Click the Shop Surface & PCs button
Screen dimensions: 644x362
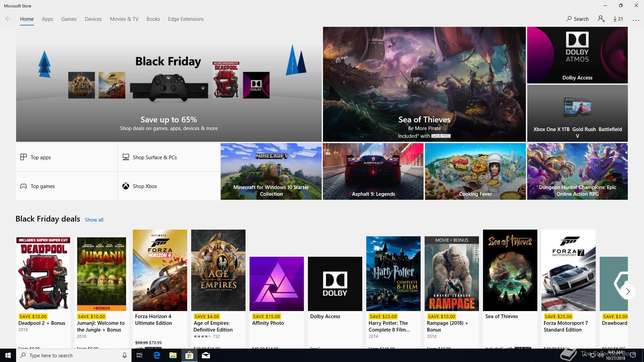[169, 157]
